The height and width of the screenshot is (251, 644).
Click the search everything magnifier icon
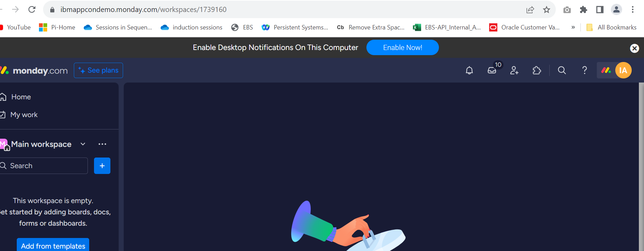tap(562, 71)
